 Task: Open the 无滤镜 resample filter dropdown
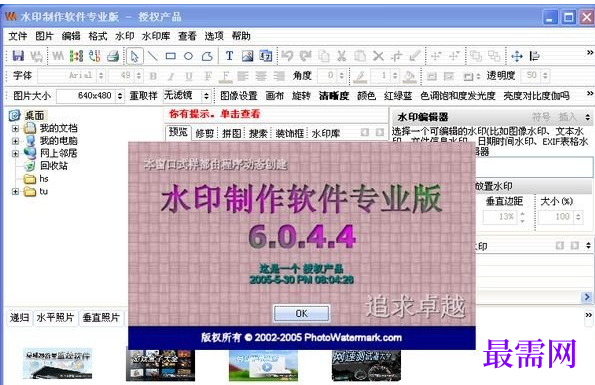point(206,96)
